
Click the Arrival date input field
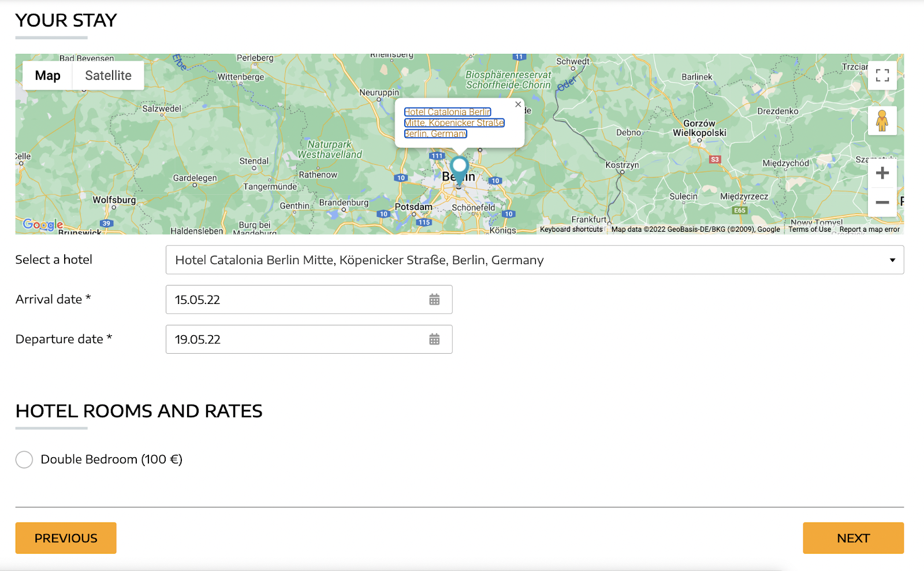pos(309,299)
